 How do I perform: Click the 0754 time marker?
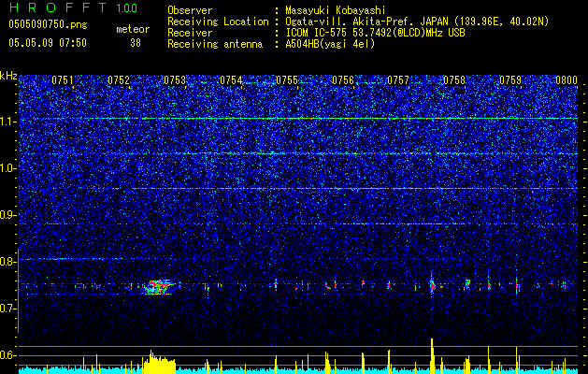click(231, 80)
